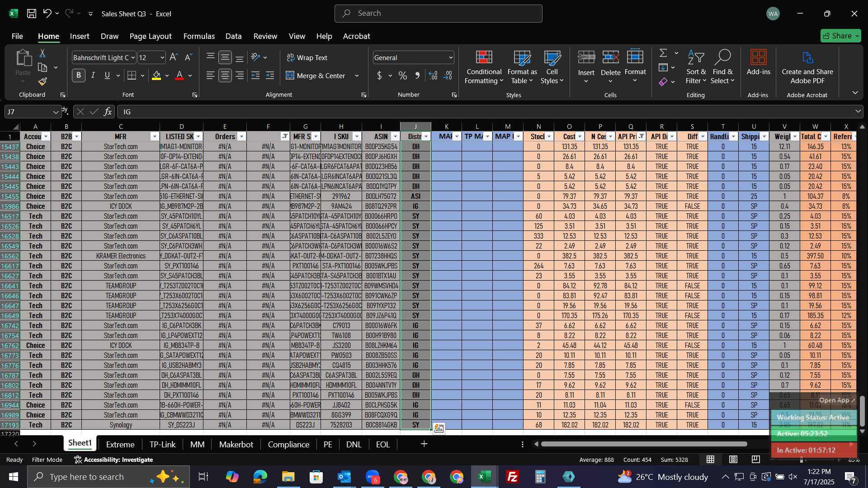The height and width of the screenshot is (488, 868).
Task: Click Accessibility: Investigate in status bar
Action: [113, 460]
